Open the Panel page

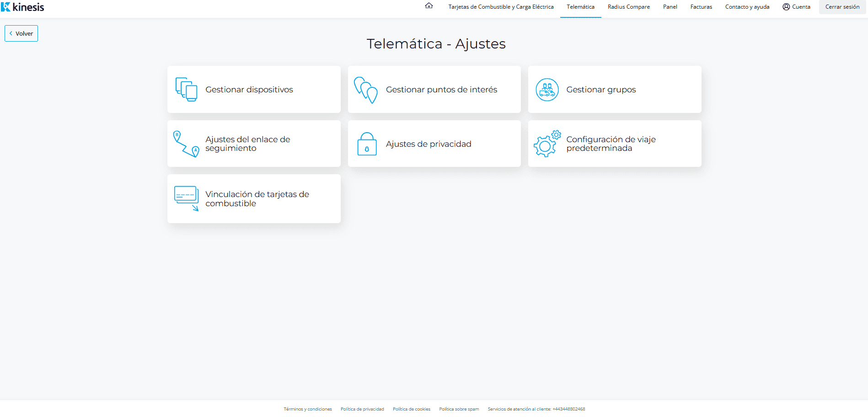click(670, 7)
